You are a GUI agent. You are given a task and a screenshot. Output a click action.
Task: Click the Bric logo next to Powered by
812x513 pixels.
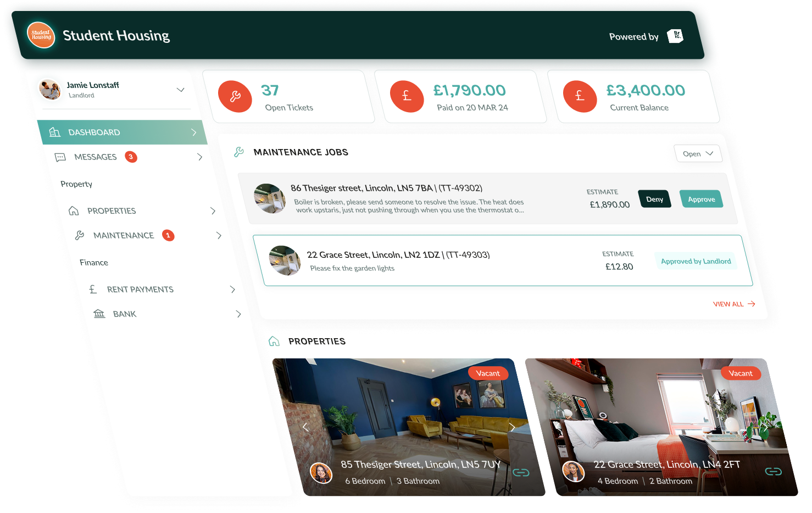675,36
